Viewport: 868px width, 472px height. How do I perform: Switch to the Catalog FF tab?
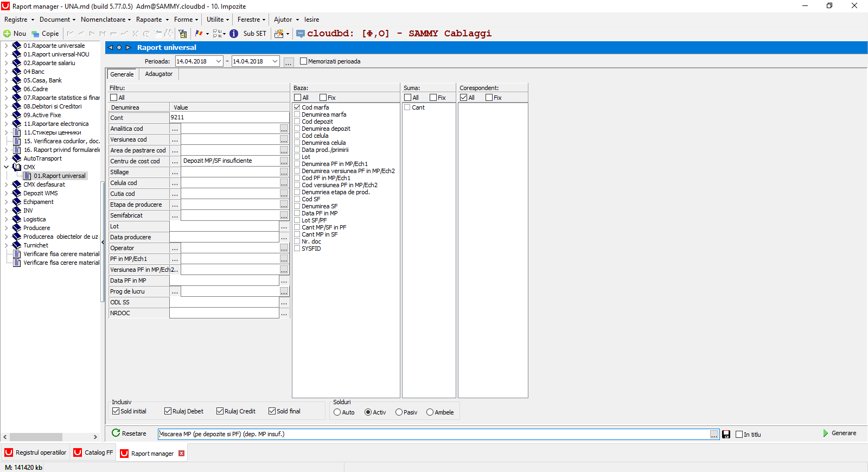[93, 452]
